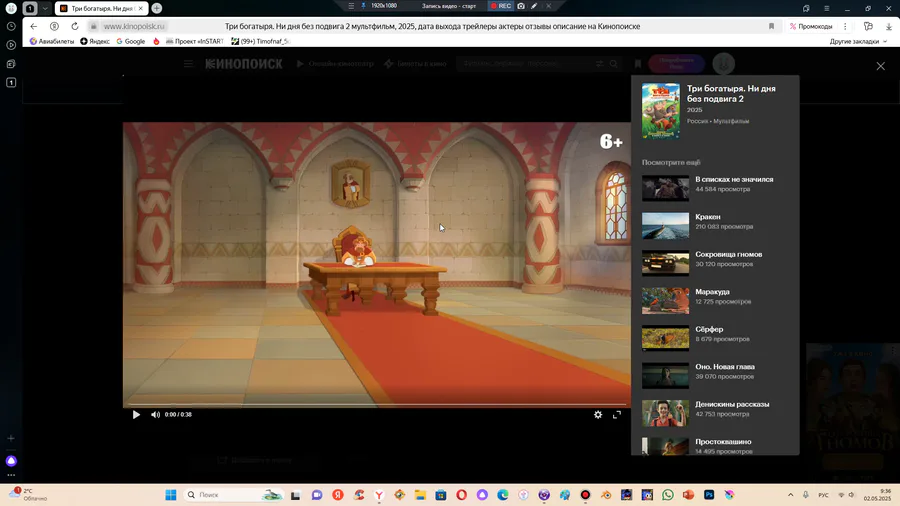Open the Windows Start menu
Screen dimensions: 900x506
pos(170,495)
